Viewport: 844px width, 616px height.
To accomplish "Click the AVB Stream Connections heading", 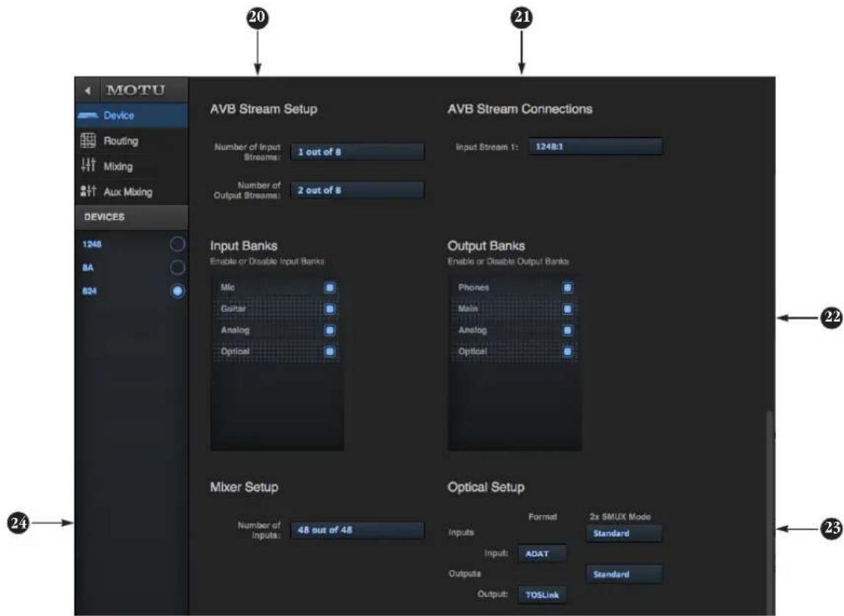I will 520,109.
